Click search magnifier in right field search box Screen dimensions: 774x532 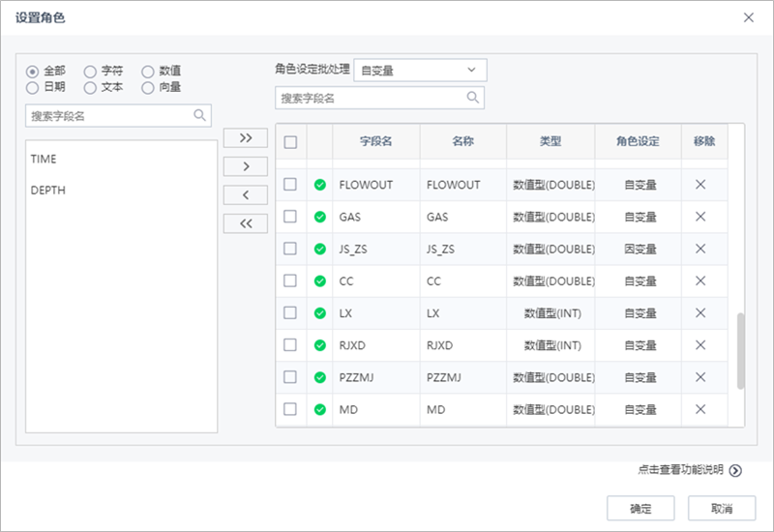click(x=473, y=98)
